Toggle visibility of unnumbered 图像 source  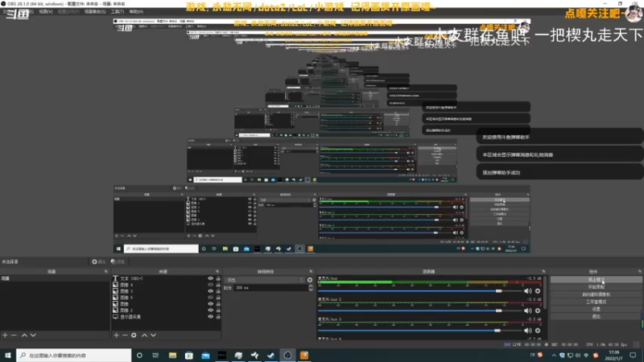(211, 304)
